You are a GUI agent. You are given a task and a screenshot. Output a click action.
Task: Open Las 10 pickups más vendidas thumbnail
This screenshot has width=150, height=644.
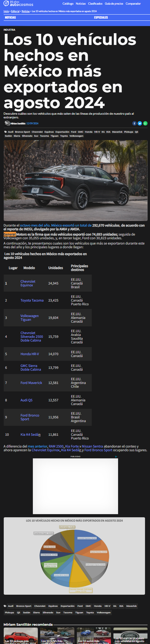[x=21, y=636]
